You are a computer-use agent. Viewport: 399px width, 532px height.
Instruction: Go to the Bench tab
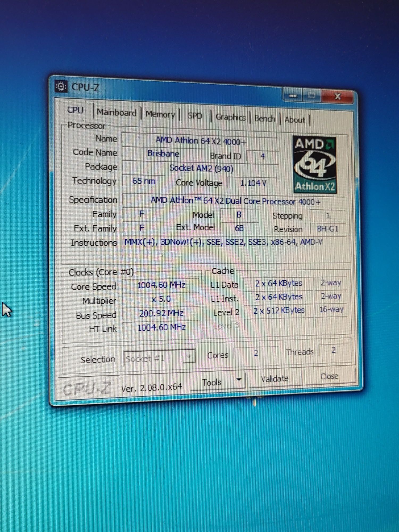coord(265,118)
